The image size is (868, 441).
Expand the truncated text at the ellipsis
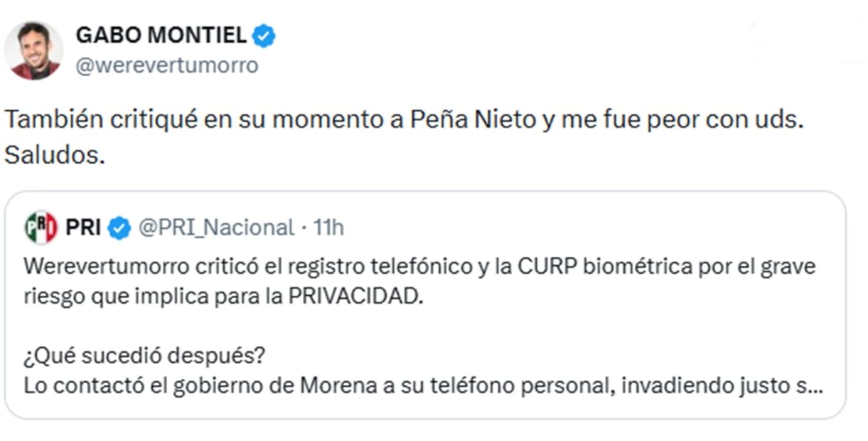pos(816,388)
